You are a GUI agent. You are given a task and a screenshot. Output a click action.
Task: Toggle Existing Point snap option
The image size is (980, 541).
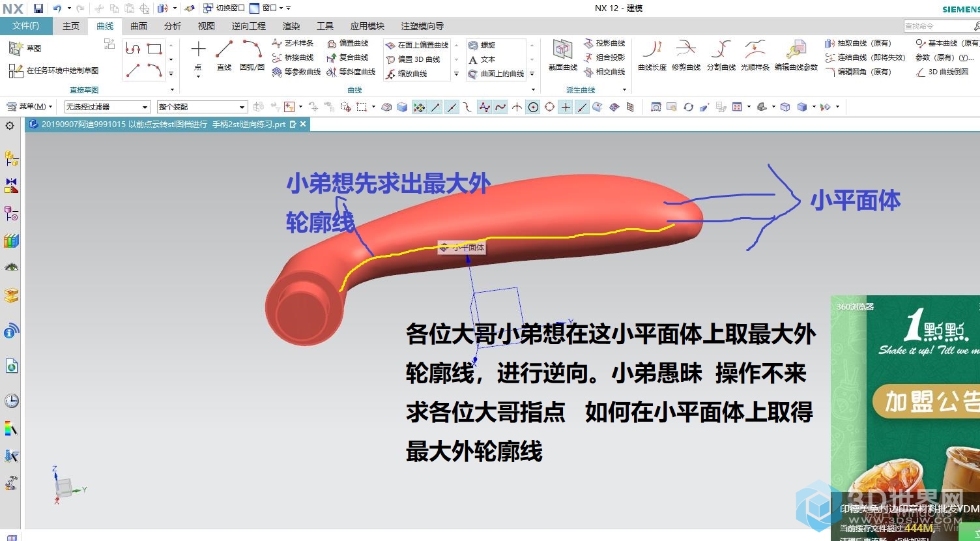566,107
